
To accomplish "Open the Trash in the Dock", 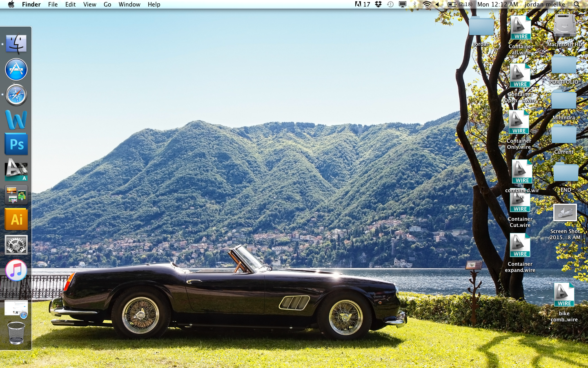I will point(16,333).
